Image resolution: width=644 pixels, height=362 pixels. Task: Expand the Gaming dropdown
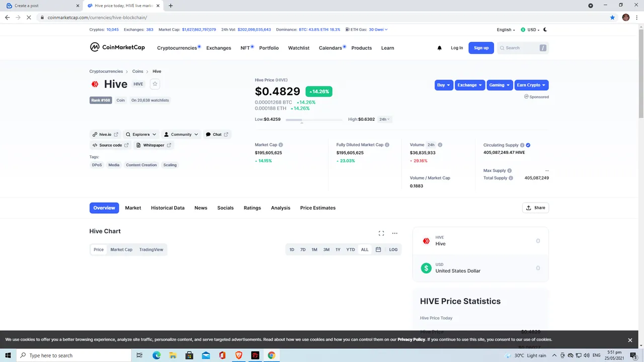[500, 85]
